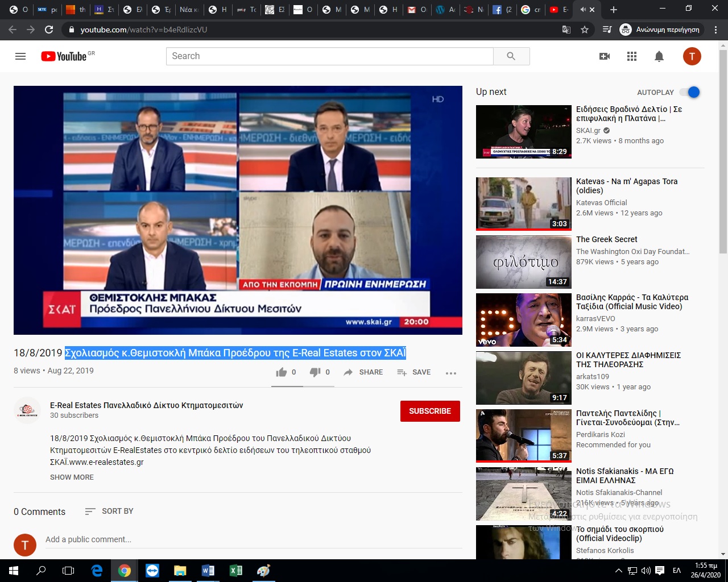The width and height of the screenshot is (728, 582).
Task: Play the SKAI news thumbnail 8:29
Action: 524,132
